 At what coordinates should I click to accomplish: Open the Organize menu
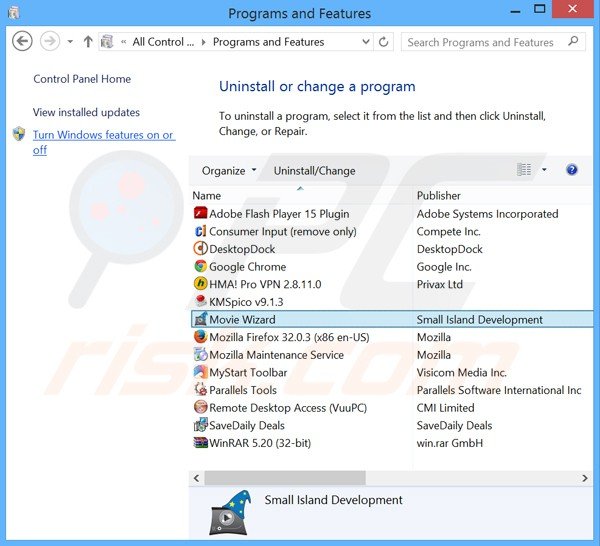[229, 171]
